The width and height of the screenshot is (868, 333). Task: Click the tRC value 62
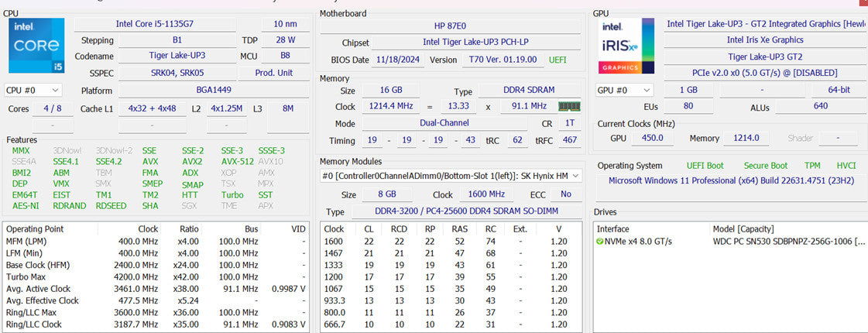coord(517,140)
